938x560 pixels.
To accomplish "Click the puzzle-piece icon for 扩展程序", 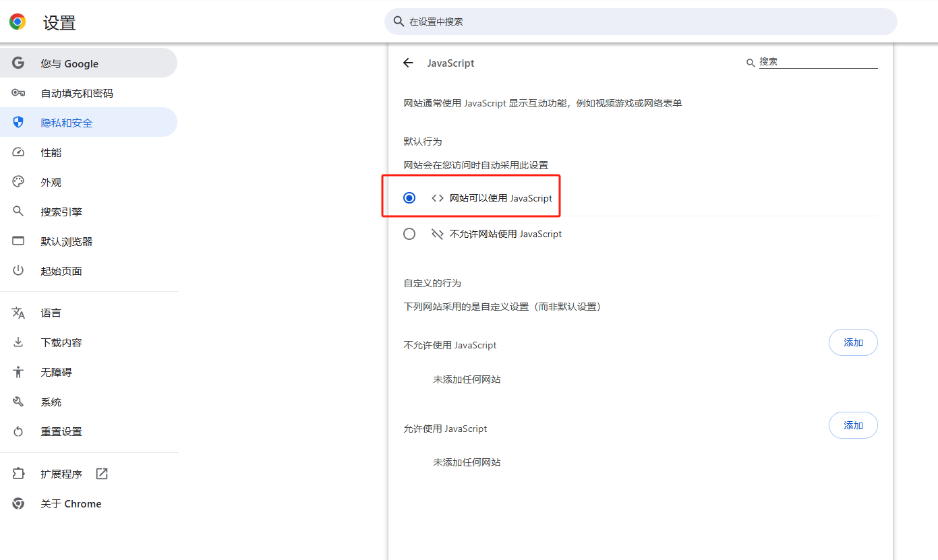I will click(x=18, y=474).
